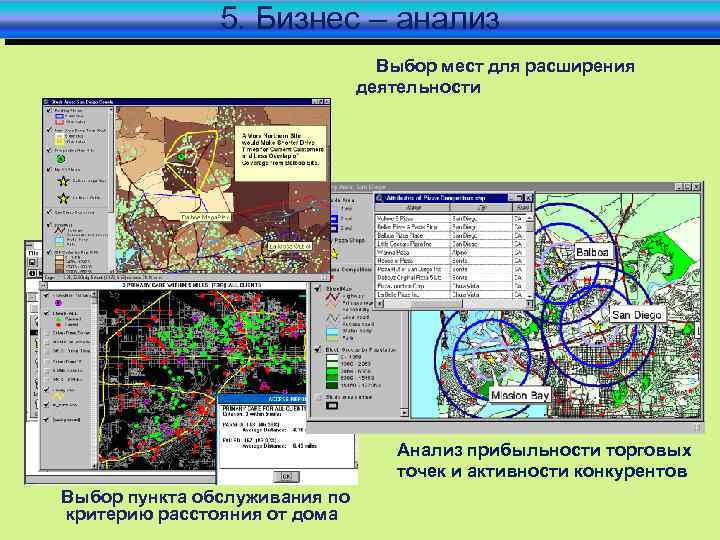Toggle the first layer checkbox in San Diego County legend
Screen dimensions: 720x540
point(49,111)
